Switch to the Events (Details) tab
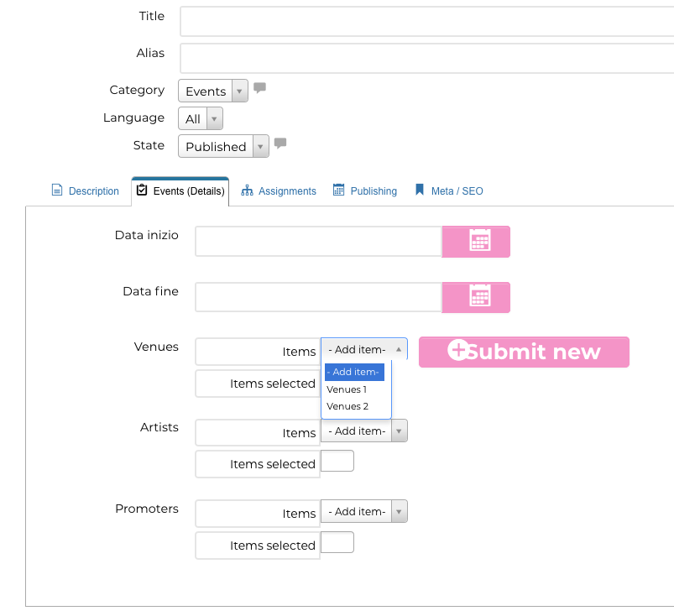 [180, 191]
